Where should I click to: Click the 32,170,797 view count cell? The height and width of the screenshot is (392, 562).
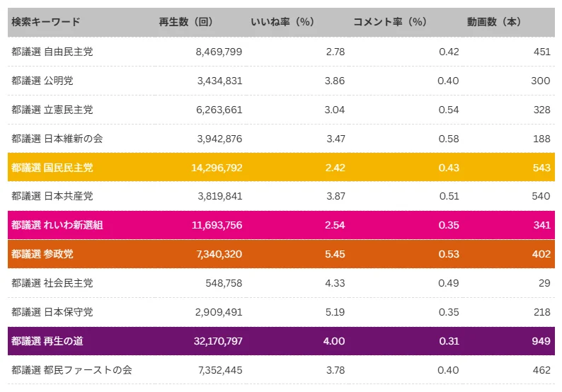(x=217, y=341)
